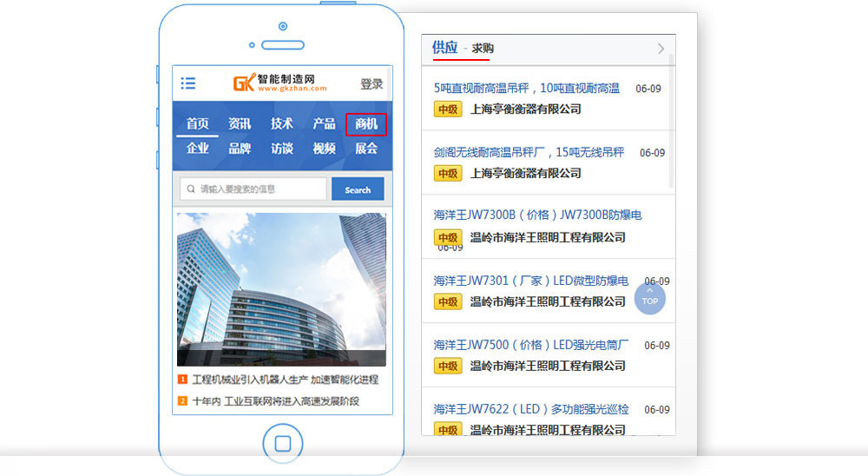Image resolution: width=868 pixels, height=476 pixels.
Task: Open the hamburger list menu icon
Action: [188, 83]
